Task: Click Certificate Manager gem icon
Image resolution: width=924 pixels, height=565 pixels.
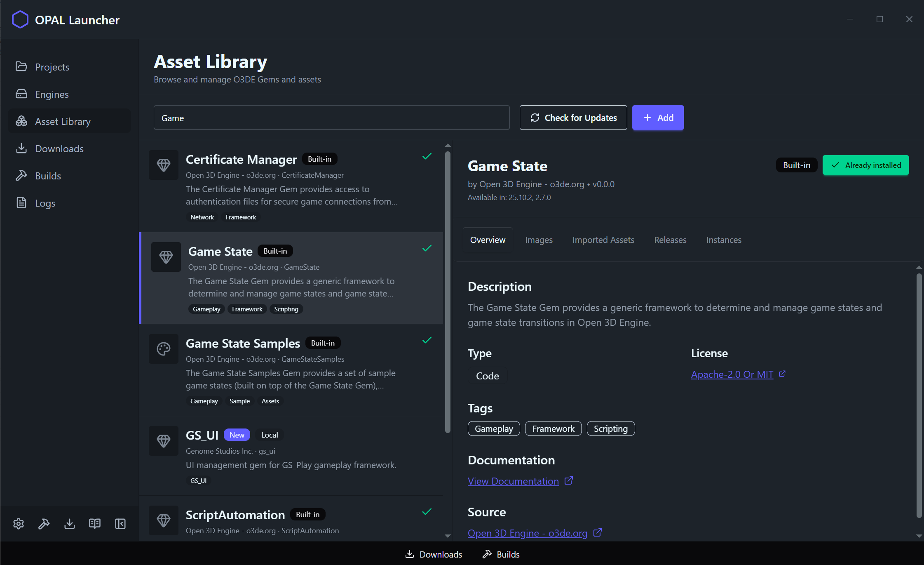Action: tap(164, 165)
